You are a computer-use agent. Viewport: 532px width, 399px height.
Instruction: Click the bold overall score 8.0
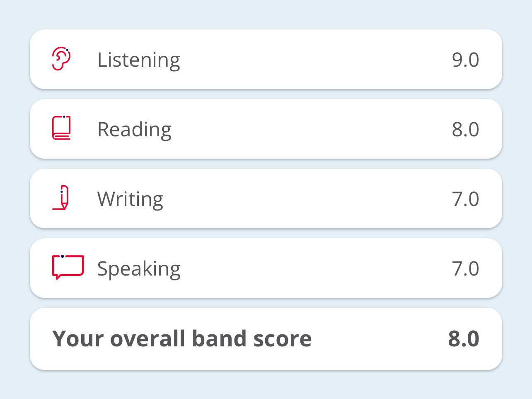(464, 339)
